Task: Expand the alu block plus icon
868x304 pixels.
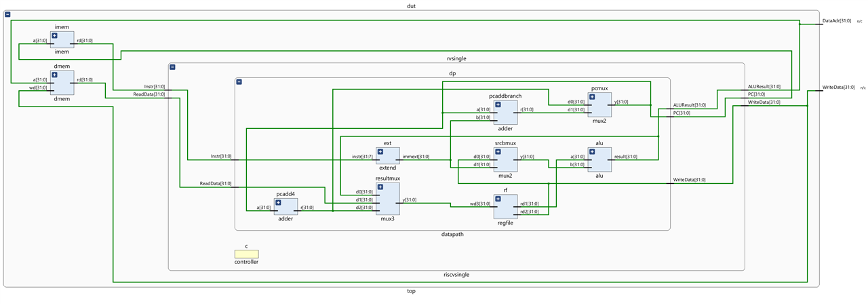Action: tap(592, 152)
